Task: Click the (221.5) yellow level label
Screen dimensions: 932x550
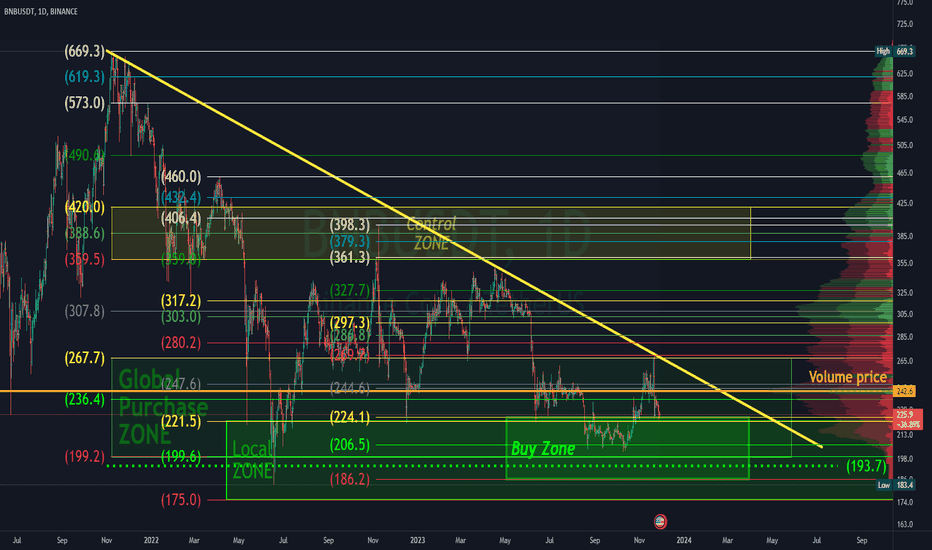Action: [x=181, y=421]
